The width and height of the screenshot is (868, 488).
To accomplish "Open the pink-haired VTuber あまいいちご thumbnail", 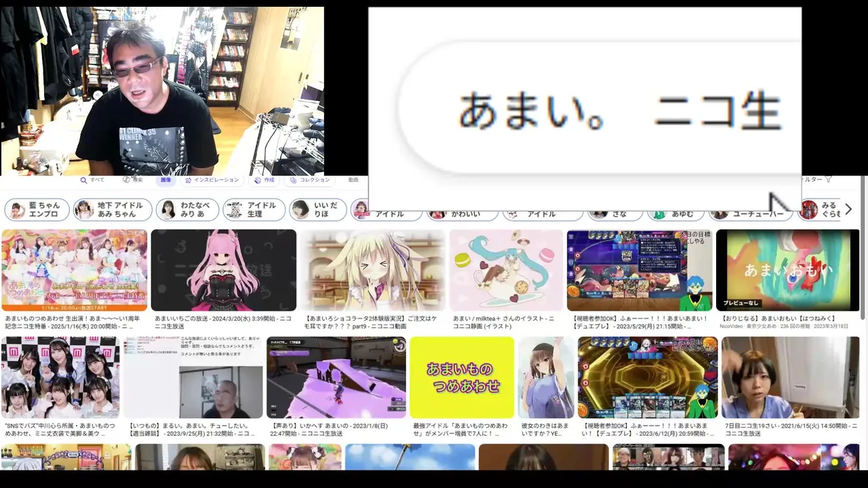I will (224, 270).
